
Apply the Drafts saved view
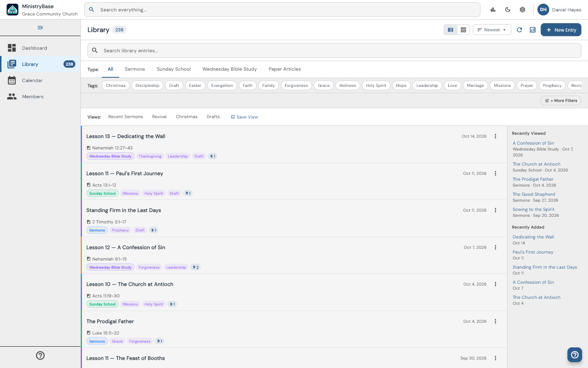(213, 117)
